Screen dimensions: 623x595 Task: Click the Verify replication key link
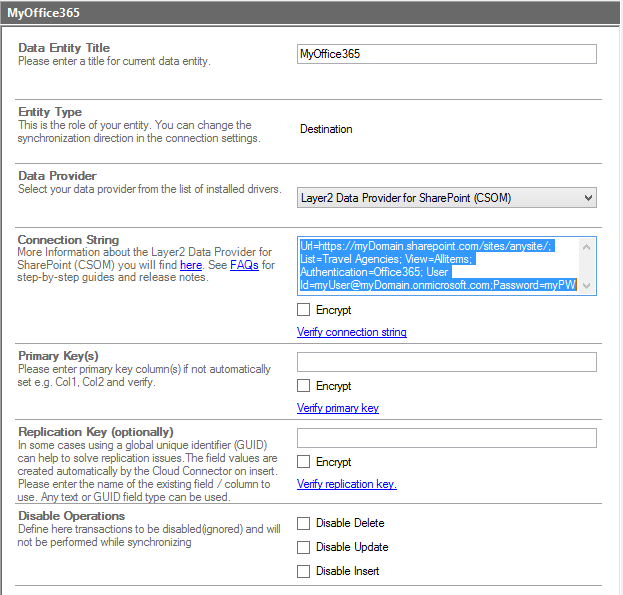346,484
